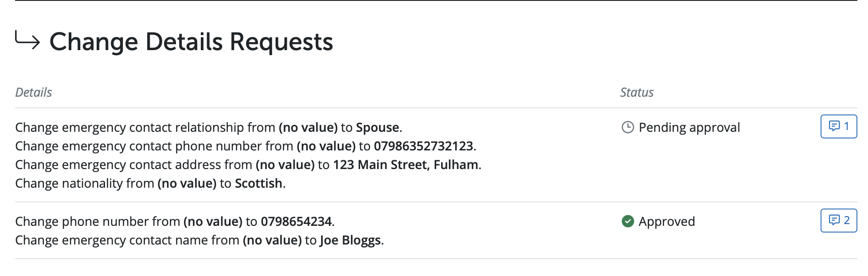Screen dimensions: 868x276
Task: Click the speech bubble icon in second row
Action: coord(834,220)
